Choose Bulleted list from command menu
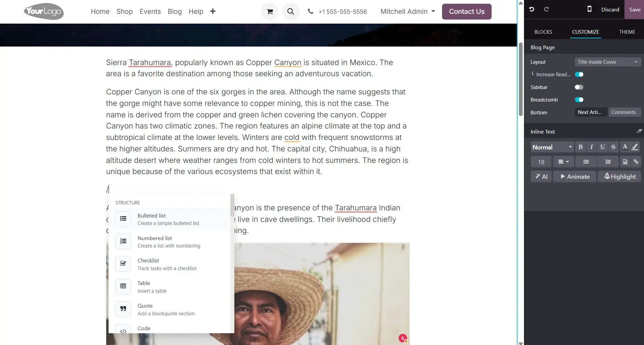 (x=170, y=219)
